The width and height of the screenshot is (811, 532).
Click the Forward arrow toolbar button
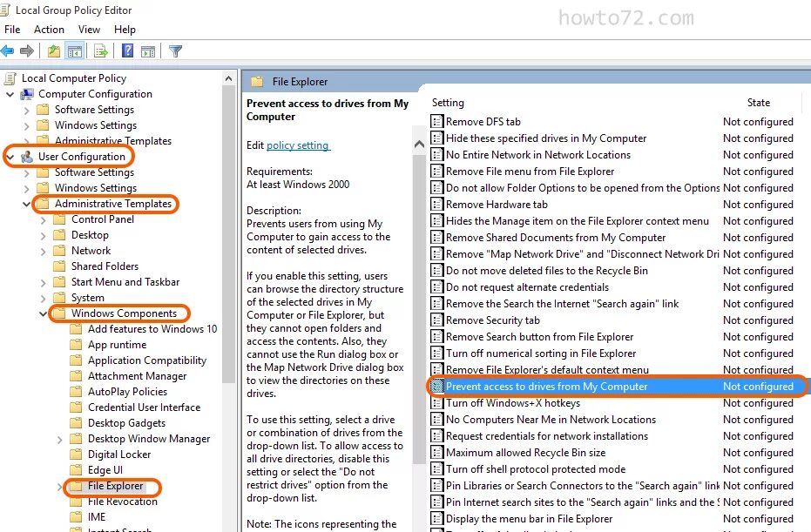27,51
